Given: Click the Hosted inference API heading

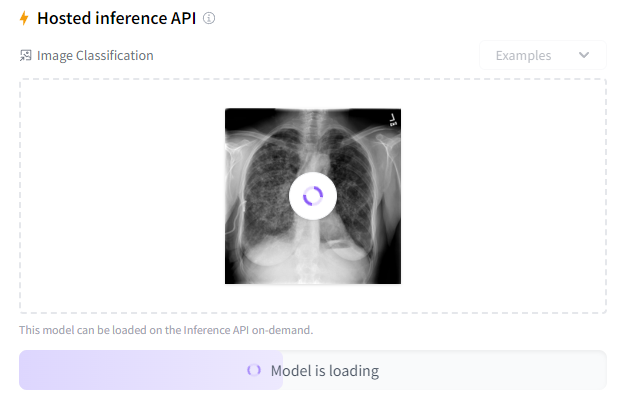Looking at the screenshot, I should click(x=116, y=18).
